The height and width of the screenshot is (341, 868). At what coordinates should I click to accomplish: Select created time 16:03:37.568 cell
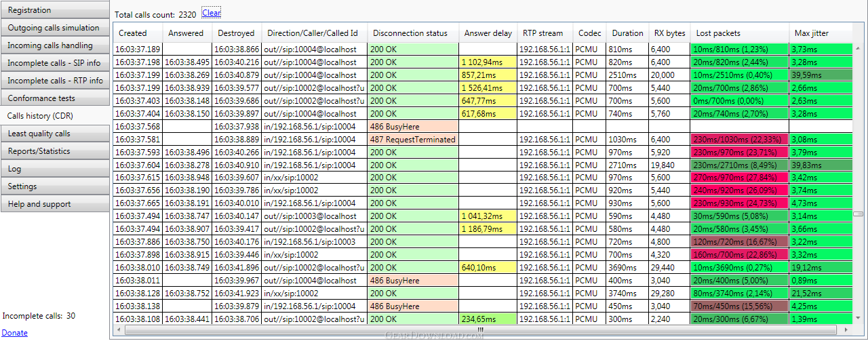(138, 126)
